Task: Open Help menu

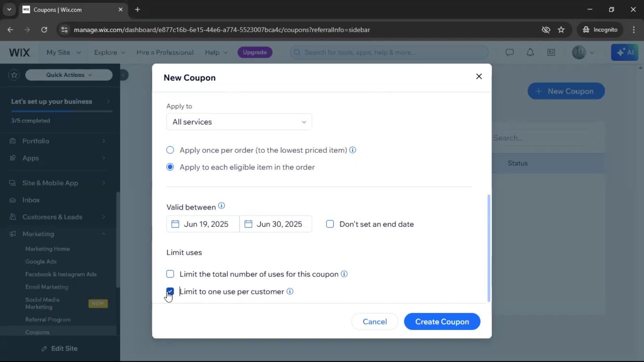Action: pos(216,52)
